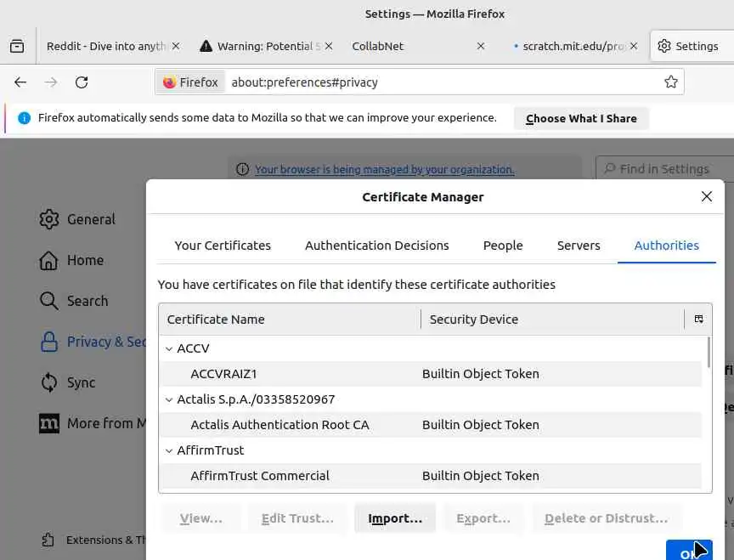Select the Search settings magnifier
Image resolution: width=734 pixels, height=560 pixels.
coord(49,301)
